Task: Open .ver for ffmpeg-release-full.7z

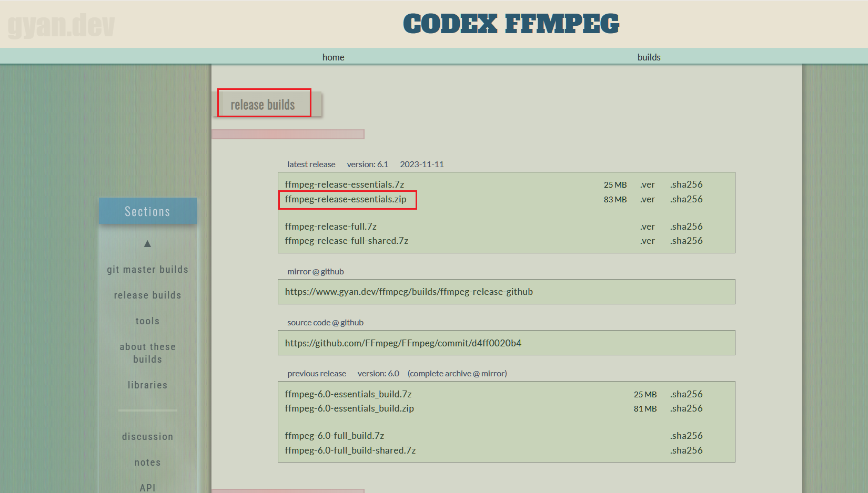Action: [x=648, y=227]
